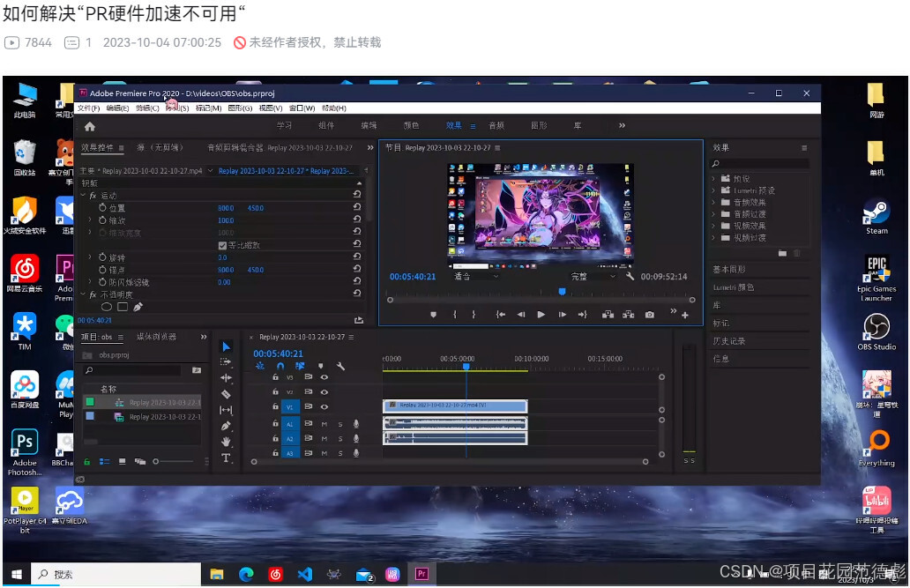Viewport: 910px width, 588px height.
Task: Toggle visibility of track V2
Action: (324, 391)
